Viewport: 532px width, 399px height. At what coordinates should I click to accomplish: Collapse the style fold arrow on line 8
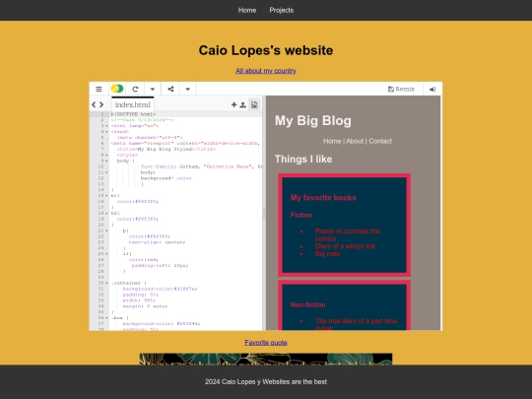pos(106,155)
